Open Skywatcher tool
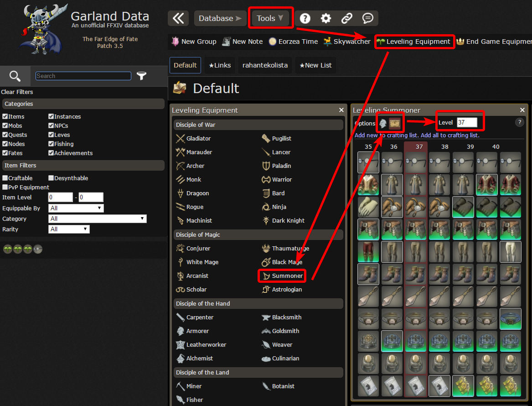Image resolution: width=532 pixels, height=406 pixels. pos(347,42)
